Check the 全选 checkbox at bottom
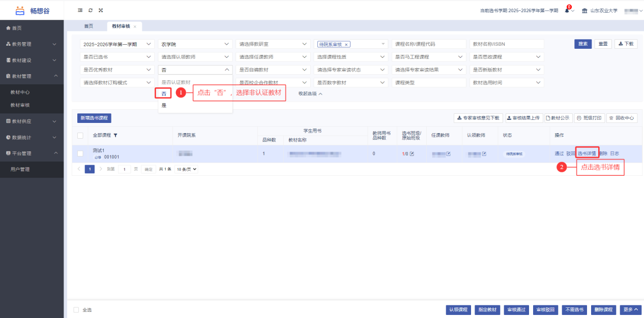The width and height of the screenshot is (644, 318). 76,310
